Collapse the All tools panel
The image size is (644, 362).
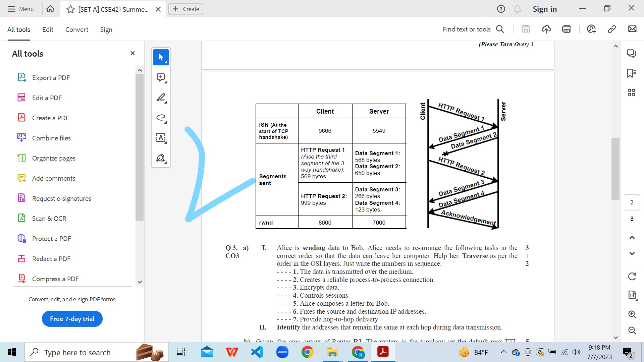[x=132, y=53]
